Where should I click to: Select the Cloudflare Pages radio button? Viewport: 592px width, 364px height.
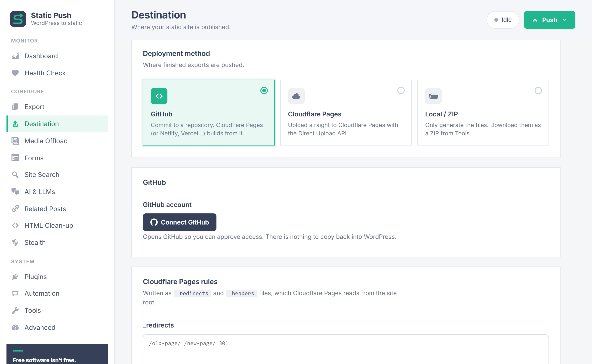point(401,91)
